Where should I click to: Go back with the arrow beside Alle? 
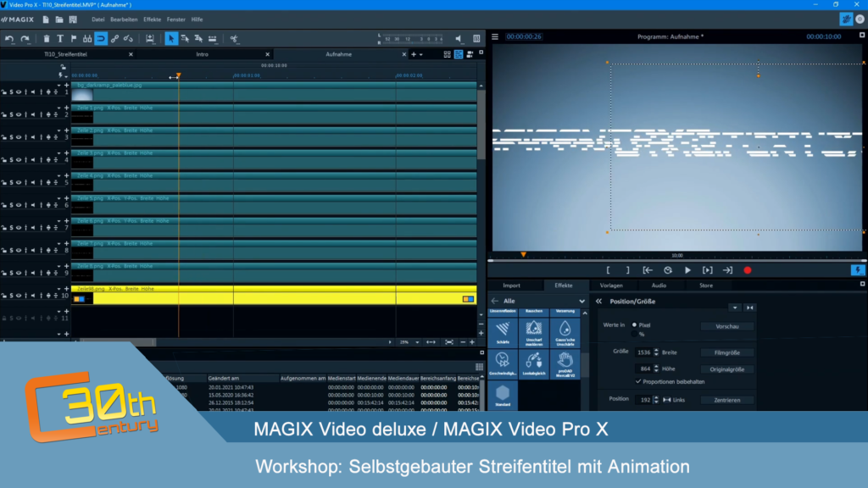[x=495, y=301]
